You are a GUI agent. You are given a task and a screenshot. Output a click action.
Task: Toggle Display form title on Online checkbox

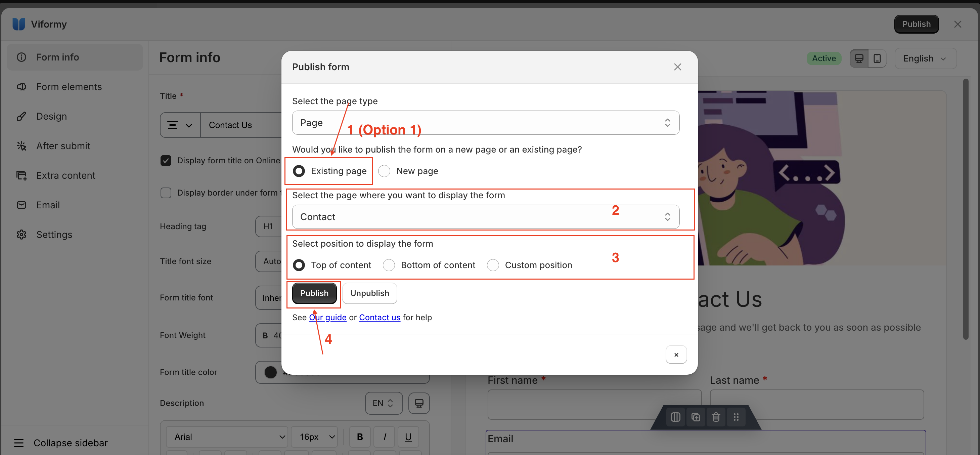point(166,161)
